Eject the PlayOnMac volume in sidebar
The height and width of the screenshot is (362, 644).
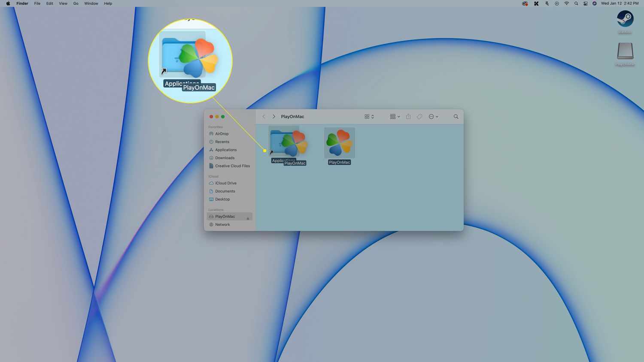click(x=248, y=217)
